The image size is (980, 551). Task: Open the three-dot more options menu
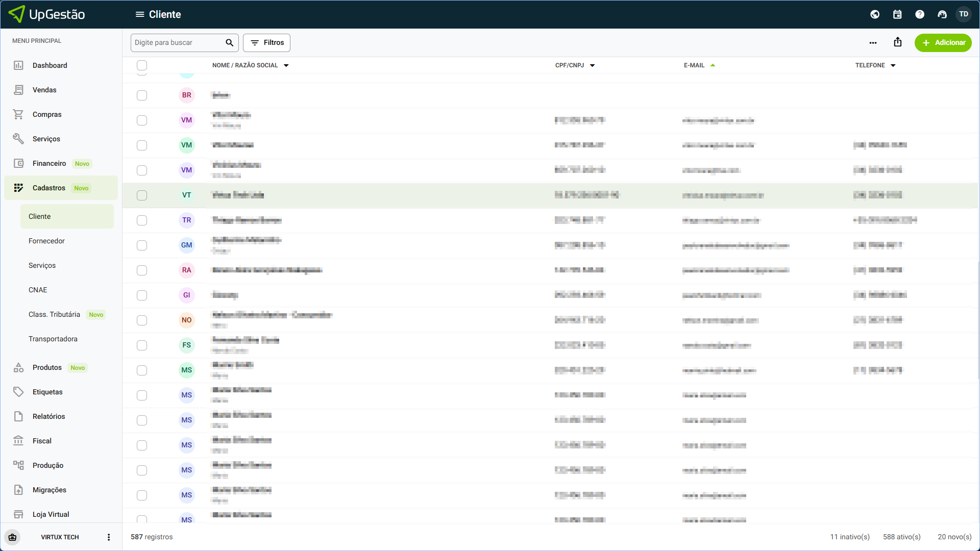click(873, 43)
